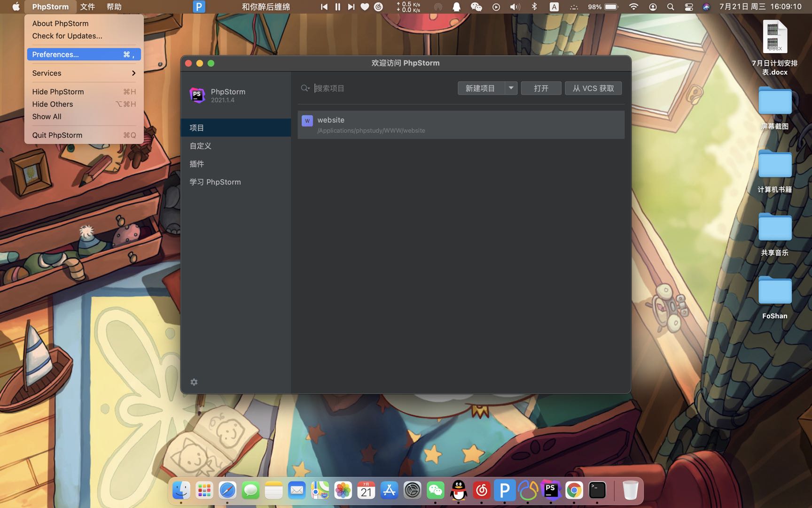
Task: Click the blue P icon in menu bar
Action: [199, 7]
